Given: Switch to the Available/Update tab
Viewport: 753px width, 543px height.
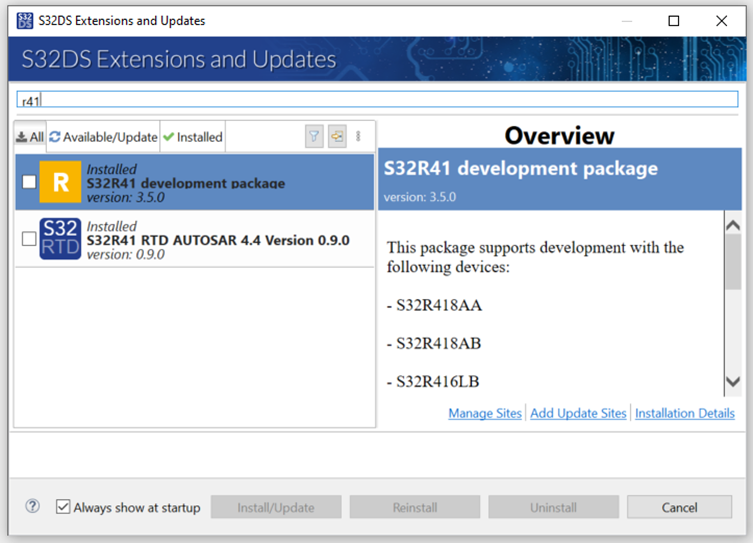Looking at the screenshot, I should coord(103,137).
